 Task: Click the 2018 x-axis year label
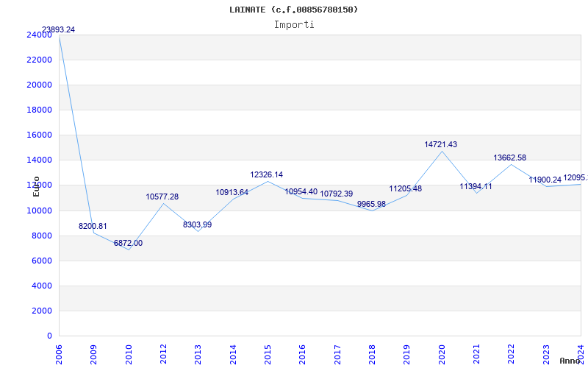pyautogui.click(x=372, y=355)
